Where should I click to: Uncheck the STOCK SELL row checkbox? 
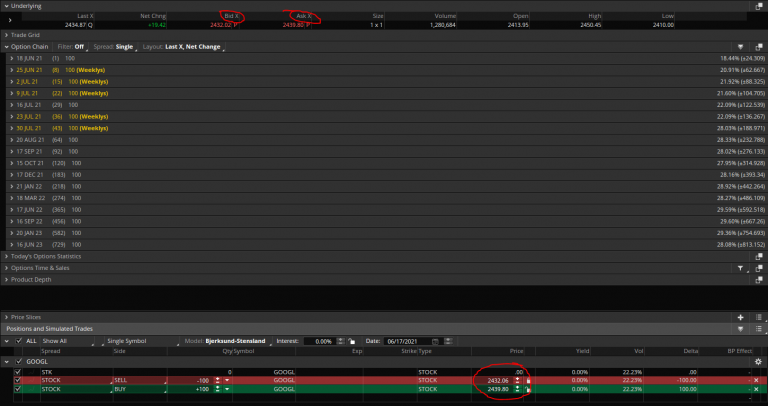tap(17, 380)
